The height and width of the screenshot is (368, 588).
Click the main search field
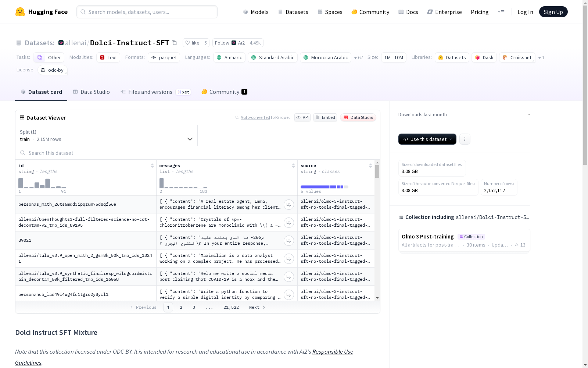pos(147,12)
